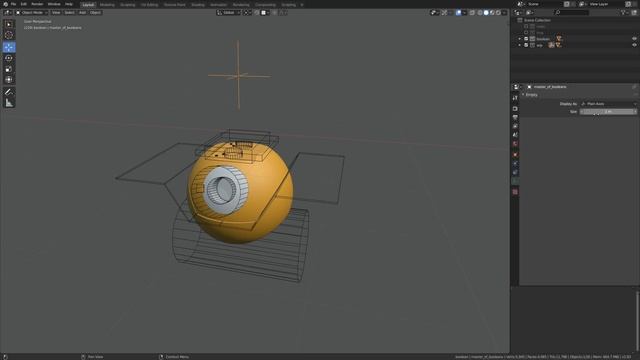Hide the second visible collection eye icon
This screenshot has height=360, width=640.
point(634,45)
